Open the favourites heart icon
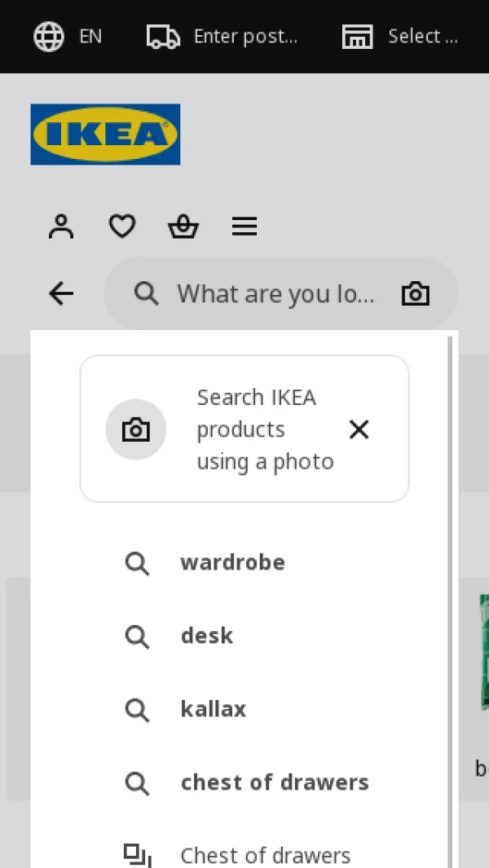Viewport: 489px width, 868px height. point(121,227)
